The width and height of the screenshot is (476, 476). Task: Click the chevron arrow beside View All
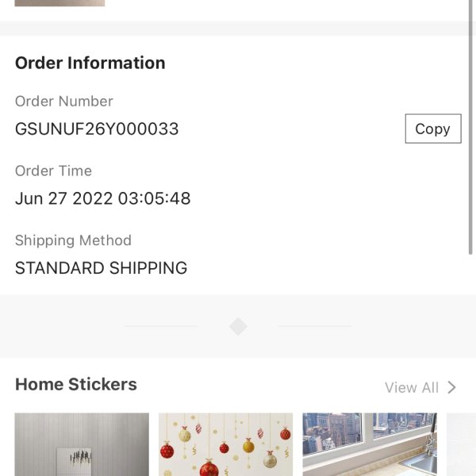[451, 387]
